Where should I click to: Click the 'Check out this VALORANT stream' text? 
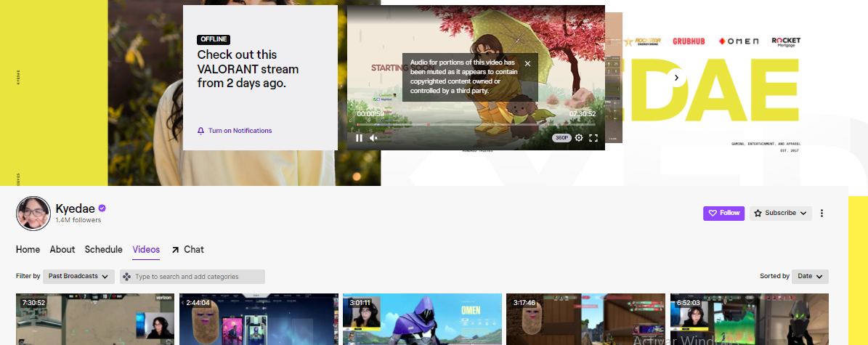(x=248, y=69)
